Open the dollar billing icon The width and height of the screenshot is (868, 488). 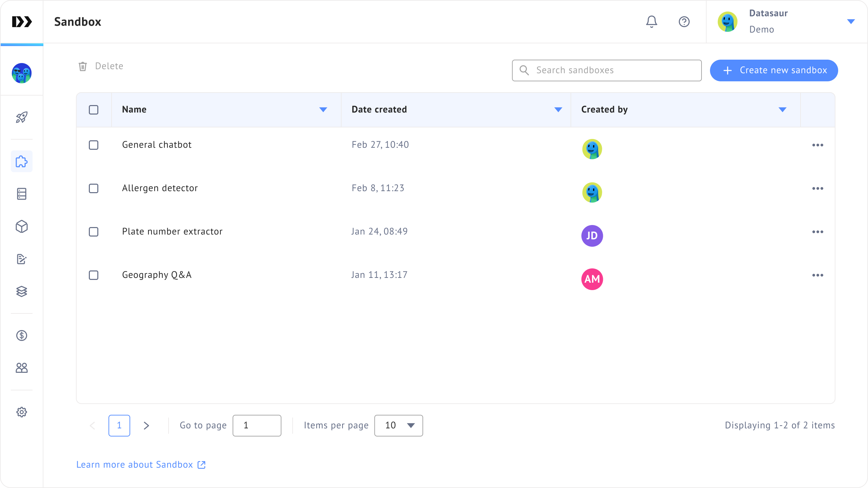tap(22, 335)
